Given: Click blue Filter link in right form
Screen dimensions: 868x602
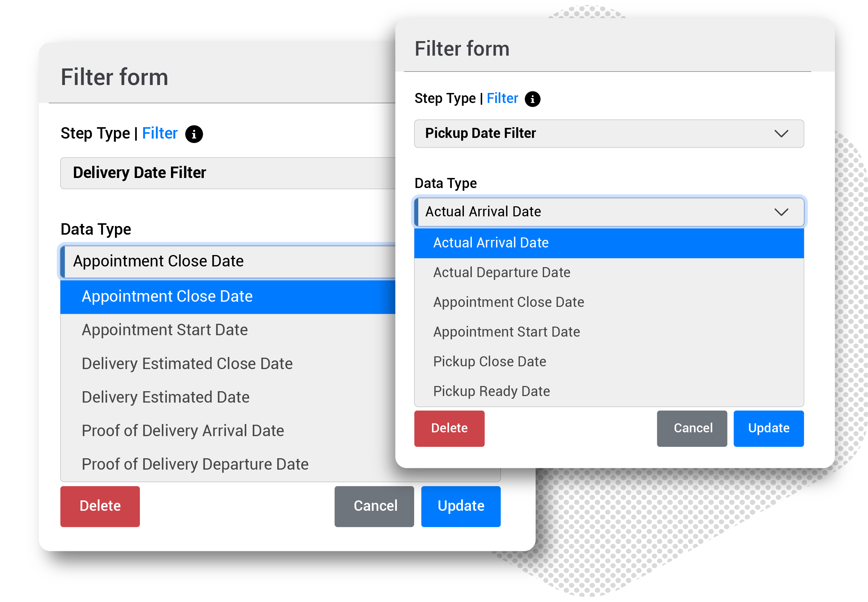Looking at the screenshot, I should [502, 98].
